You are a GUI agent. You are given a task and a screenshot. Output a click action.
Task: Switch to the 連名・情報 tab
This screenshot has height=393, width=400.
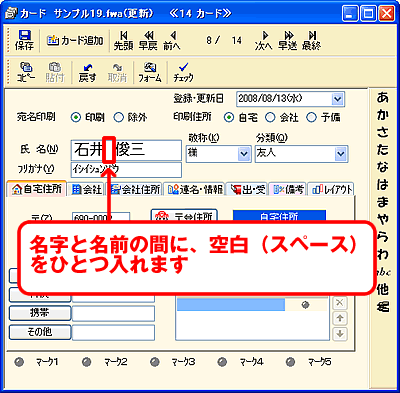coord(195,190)
